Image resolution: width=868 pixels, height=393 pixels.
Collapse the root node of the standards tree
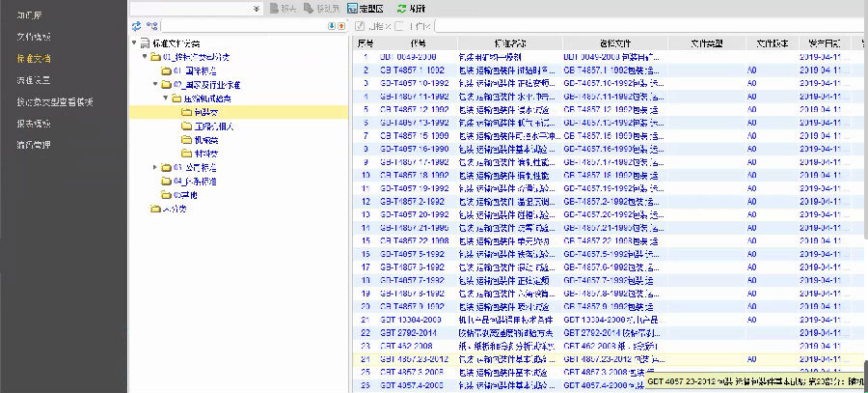click(x=134, y=43)
